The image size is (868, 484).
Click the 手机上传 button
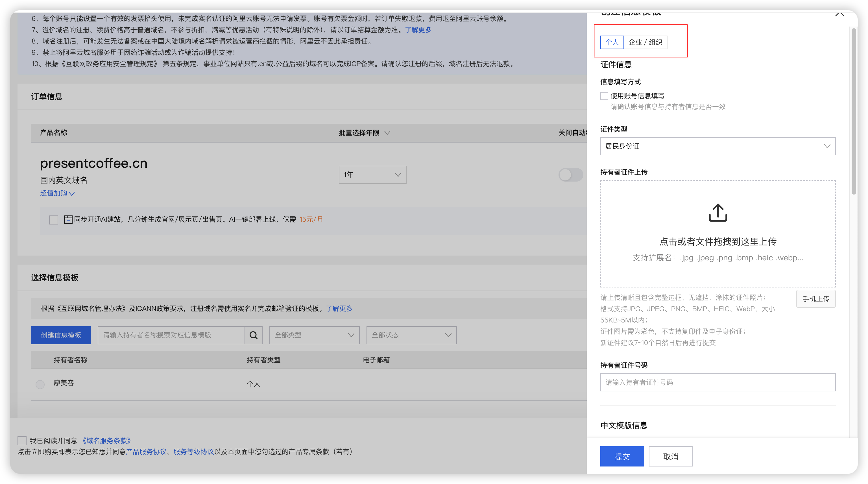[x=816, y=299]
